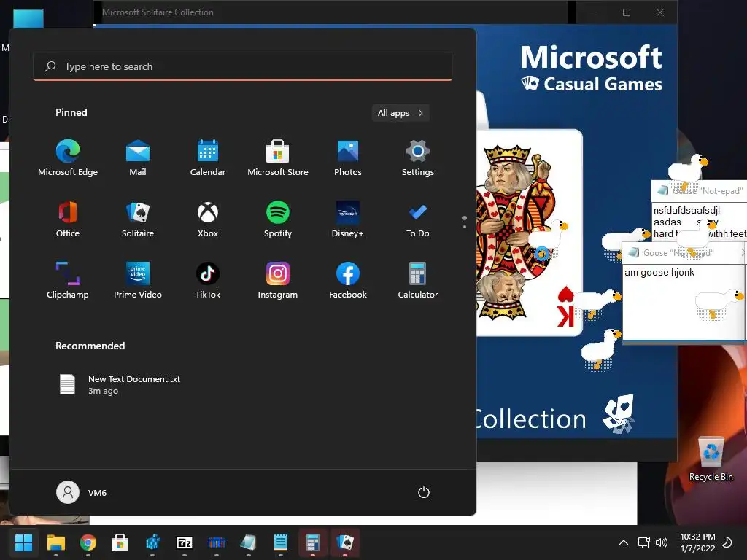Launch the Office app

click(68, 219)
